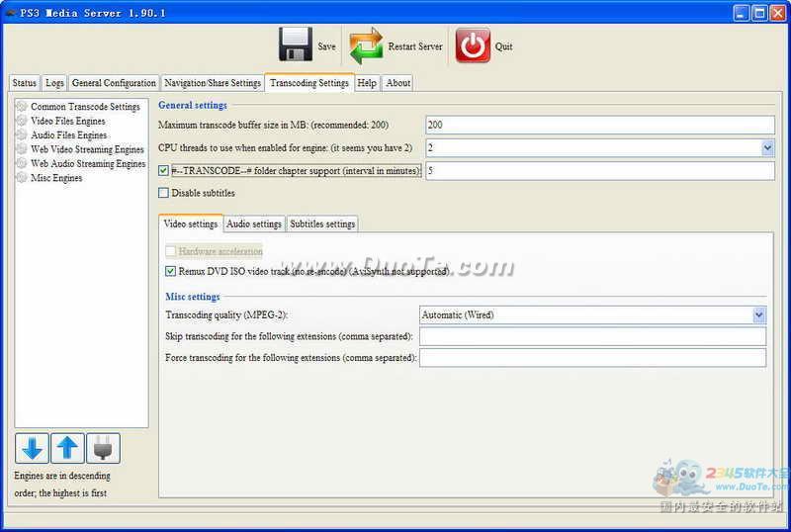Click icon beside Audio Files Engines
The height and width of the screenshot is (532, 791).
(x=22, y=134)
